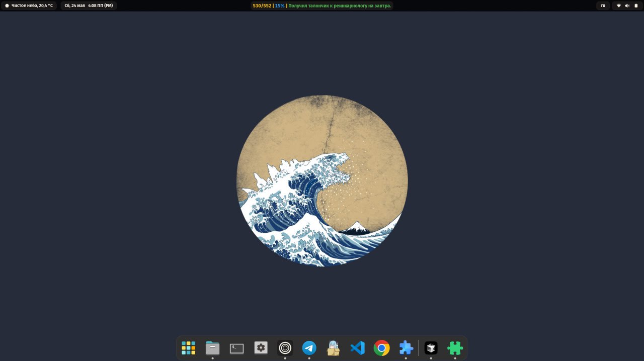Switch keyboard layout via ru indicator
This screenshot has width=644, height=361.
(x=603, y=6)
